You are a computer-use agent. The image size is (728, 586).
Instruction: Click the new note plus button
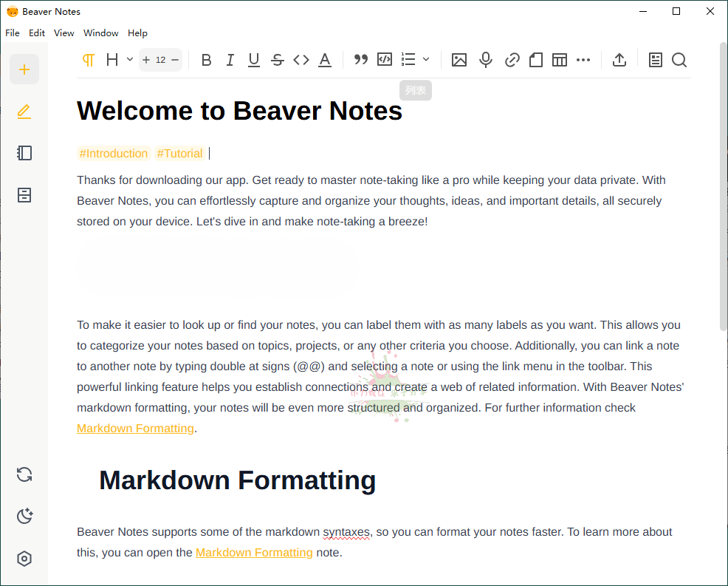click(24, 69)
